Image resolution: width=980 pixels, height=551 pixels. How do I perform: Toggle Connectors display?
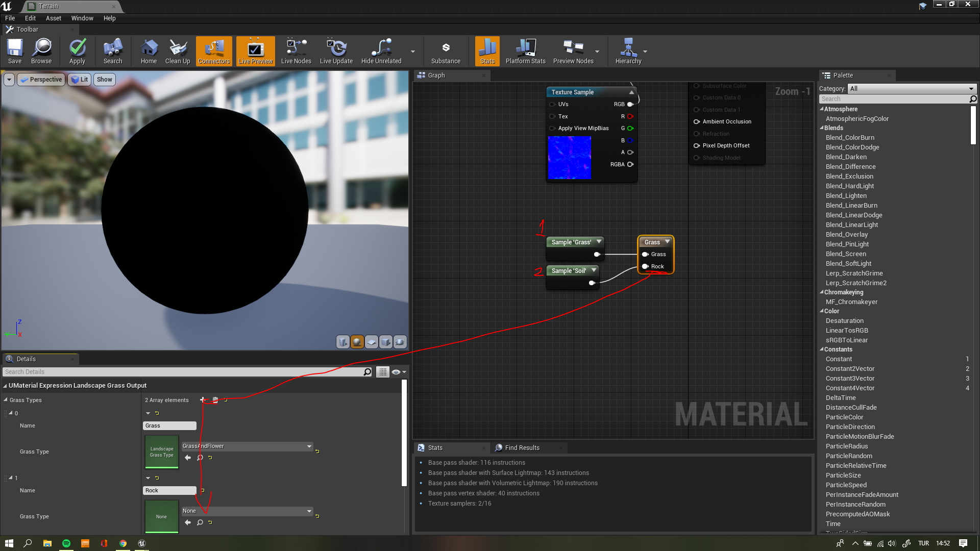coord(214,51)
